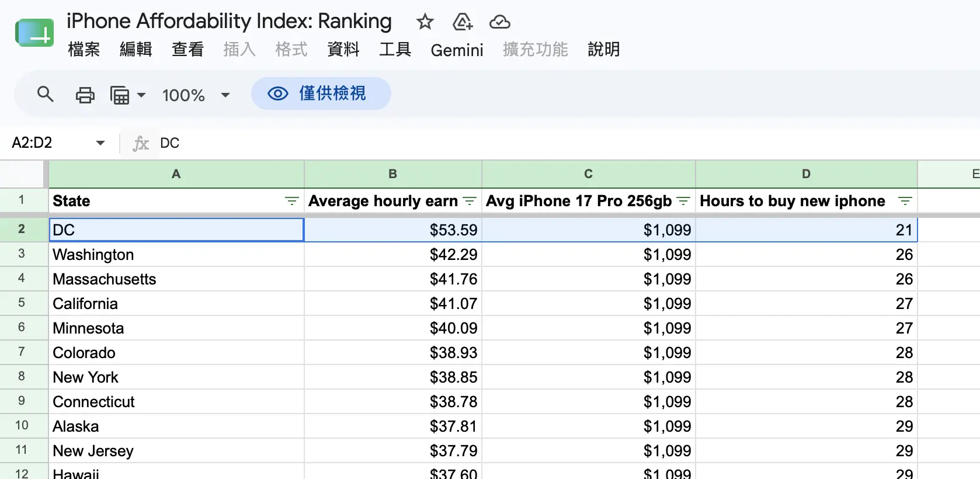Expand the filter views dropdown arrow
Viewport: 980px width, 479px height.
pyautogui.click(x=141, y=95)
